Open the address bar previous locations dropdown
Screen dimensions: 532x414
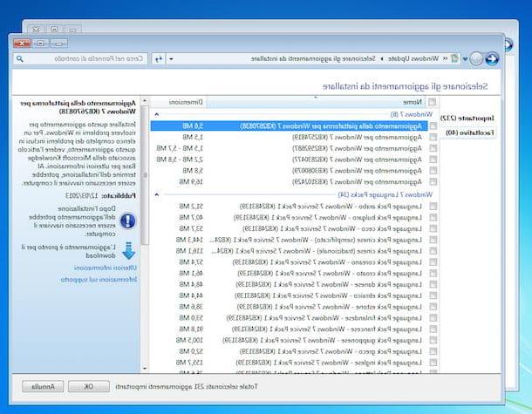(x=171, y=58)
